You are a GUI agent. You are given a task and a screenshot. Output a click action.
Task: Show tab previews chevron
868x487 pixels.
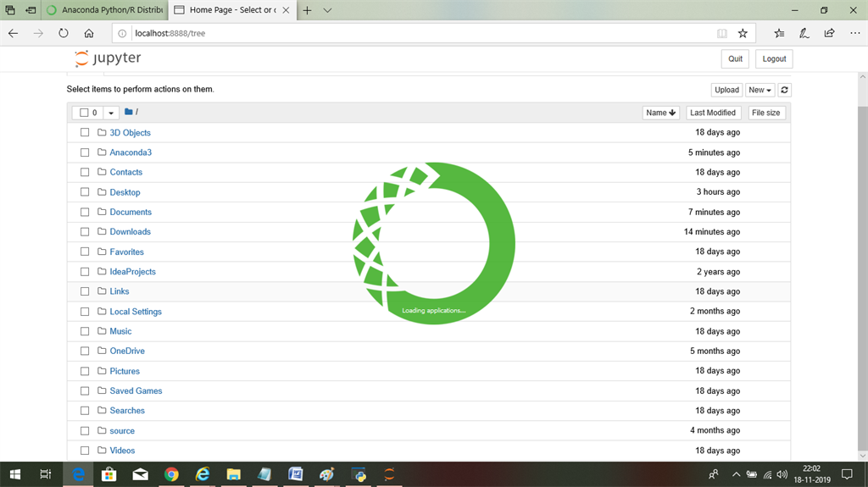coord(328,10)
